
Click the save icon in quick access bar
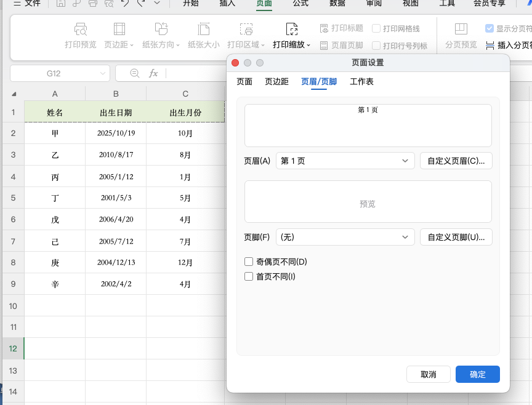pyautogui.click(x=61, y=4)
